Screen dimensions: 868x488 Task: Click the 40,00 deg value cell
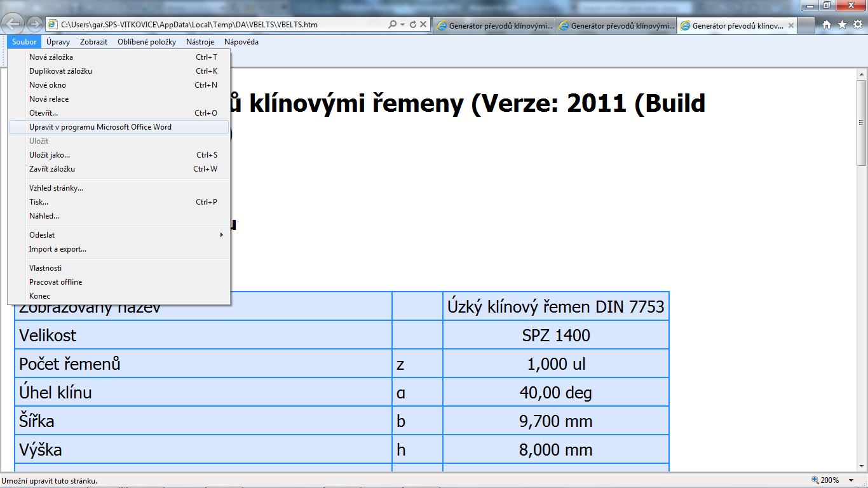pyautogui.click(x=556, y=392)
